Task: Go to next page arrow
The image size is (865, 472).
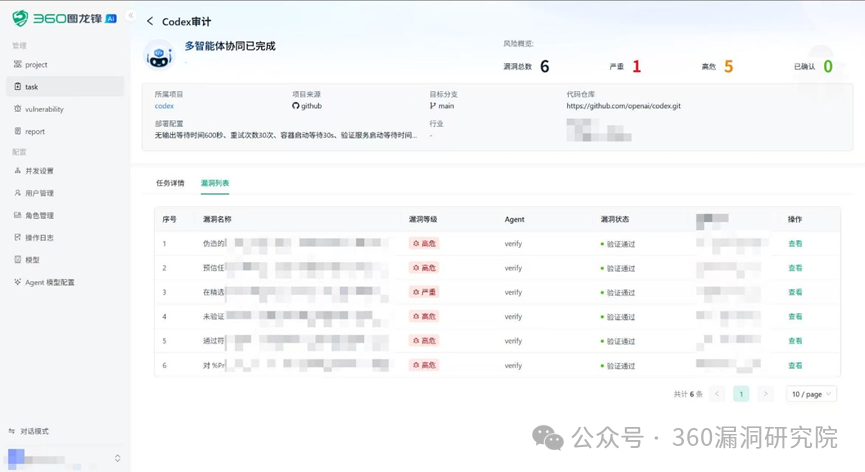Action: (x=765, y=394)
